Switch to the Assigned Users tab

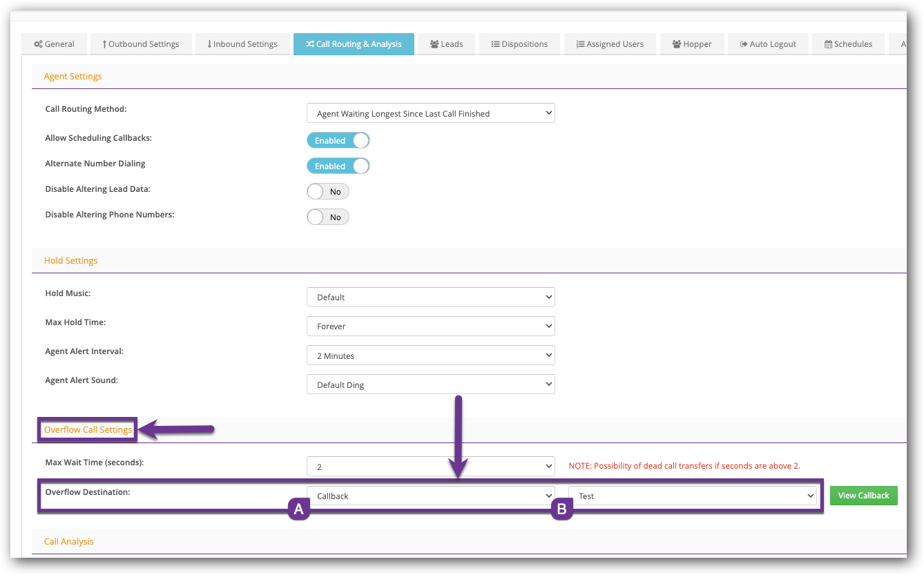[610, 44]
